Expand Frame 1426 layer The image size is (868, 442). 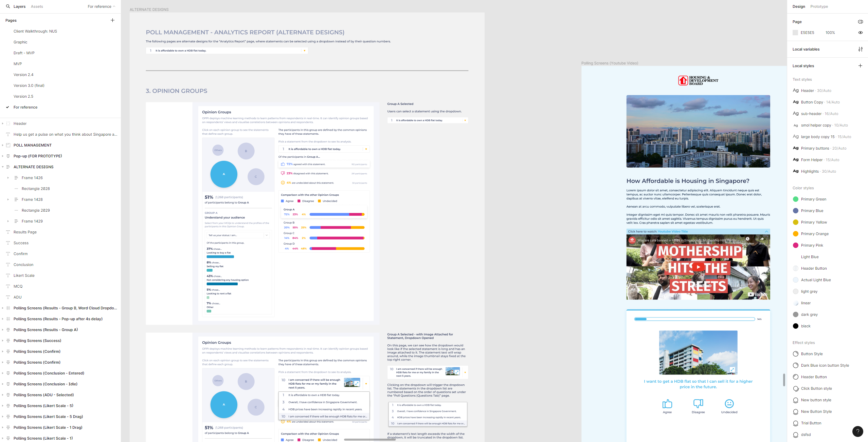pos(8,178)
